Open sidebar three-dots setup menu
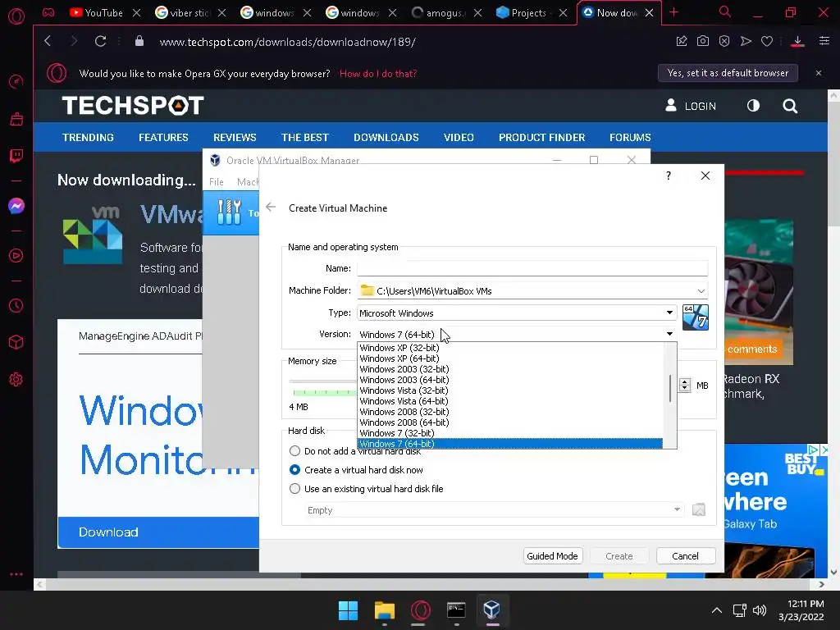This screenshot has height=630, width=840. 16,573
